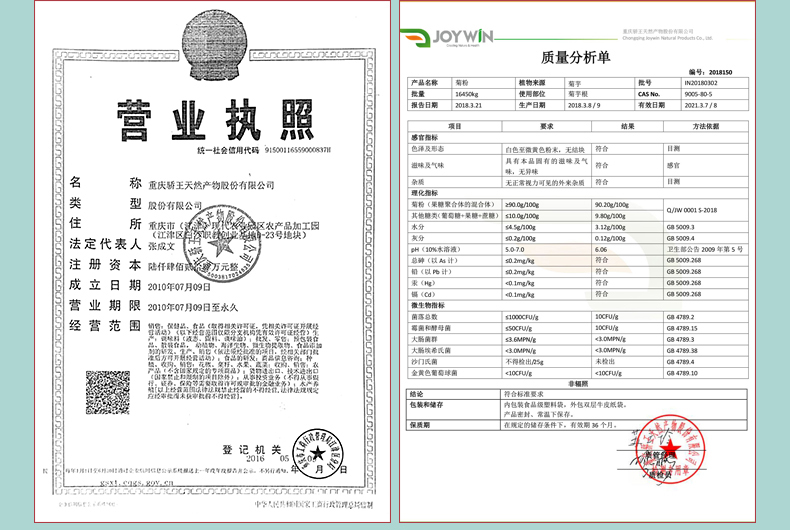Viewport: 790px width, 530px height.
Task: Click the requirement 白色至微黄色粉末, 无结块
Action: (545, 150)
